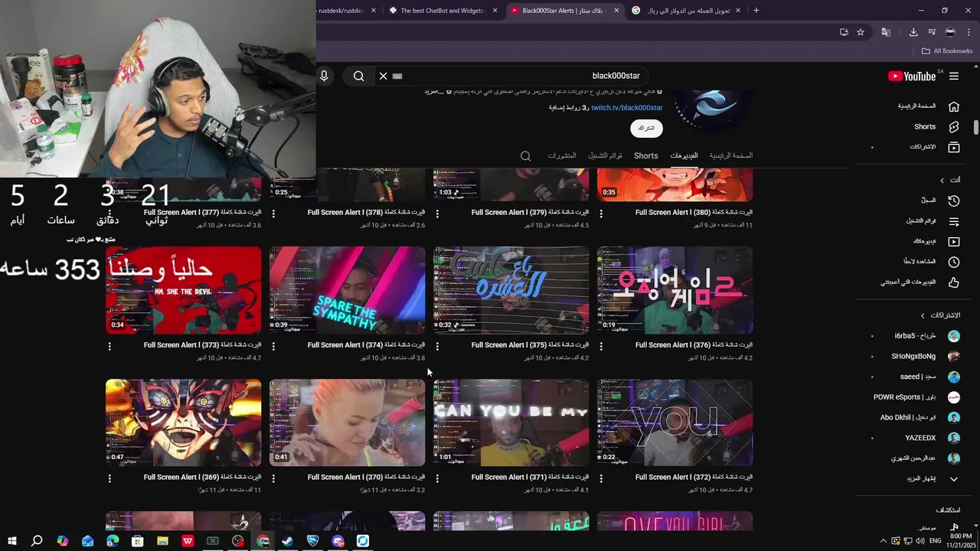Close the ChatBot and Widgets tab

click(x=495, y=11)
